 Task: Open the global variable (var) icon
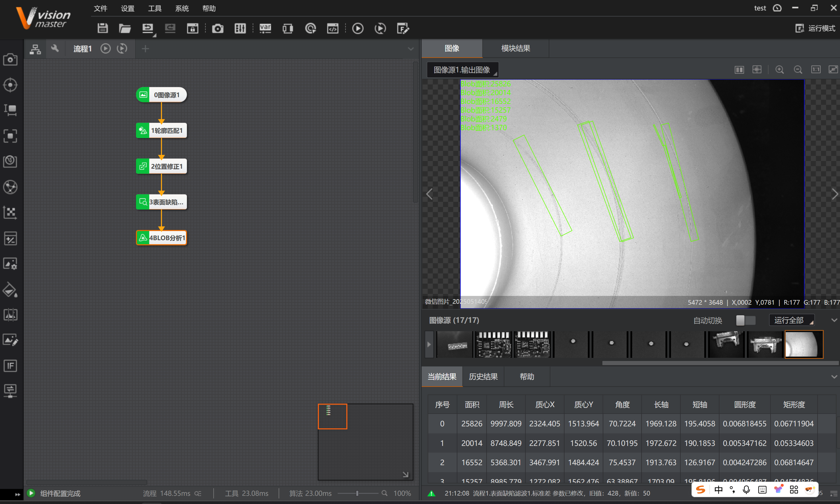tap(265, 28)
